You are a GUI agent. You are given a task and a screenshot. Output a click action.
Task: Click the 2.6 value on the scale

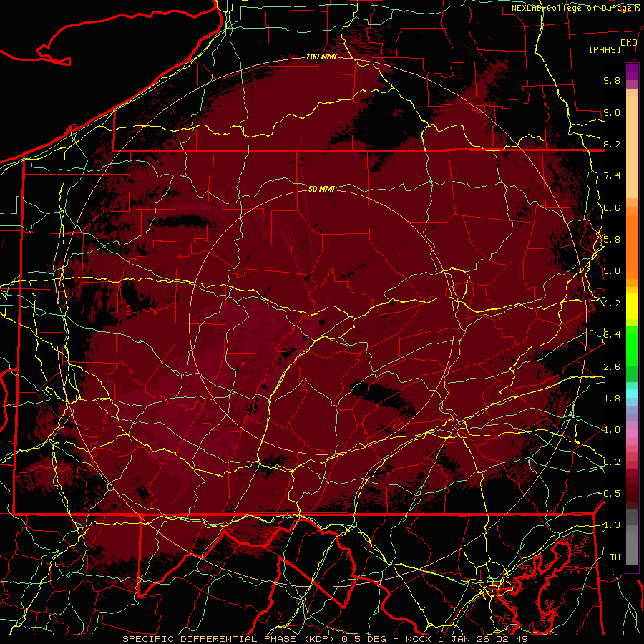612,367
